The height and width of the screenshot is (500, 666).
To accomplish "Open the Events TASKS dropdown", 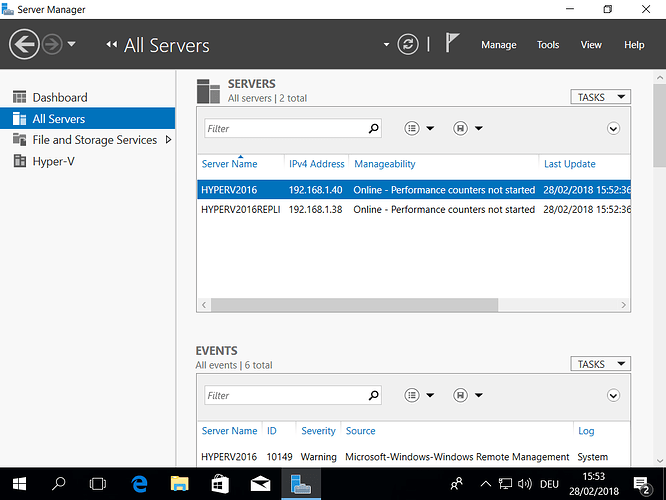I will click(600, 364).
